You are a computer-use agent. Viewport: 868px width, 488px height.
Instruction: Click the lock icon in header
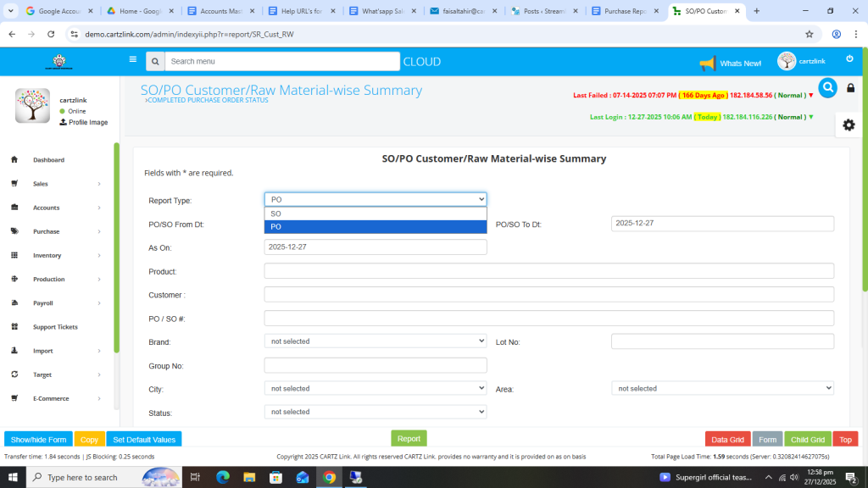pyautogui.click(x=851, y=88)
